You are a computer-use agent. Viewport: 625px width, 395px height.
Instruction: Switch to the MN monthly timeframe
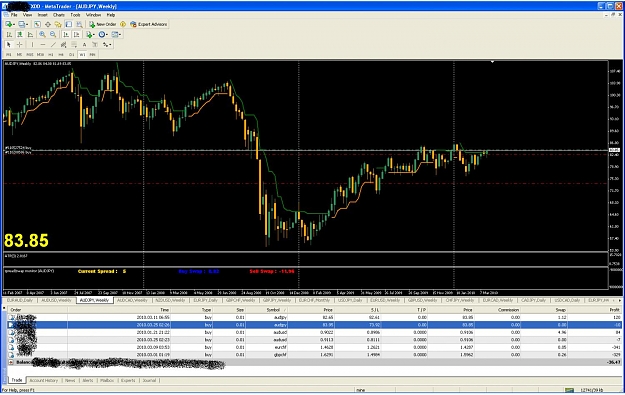(x=92, y=55)
